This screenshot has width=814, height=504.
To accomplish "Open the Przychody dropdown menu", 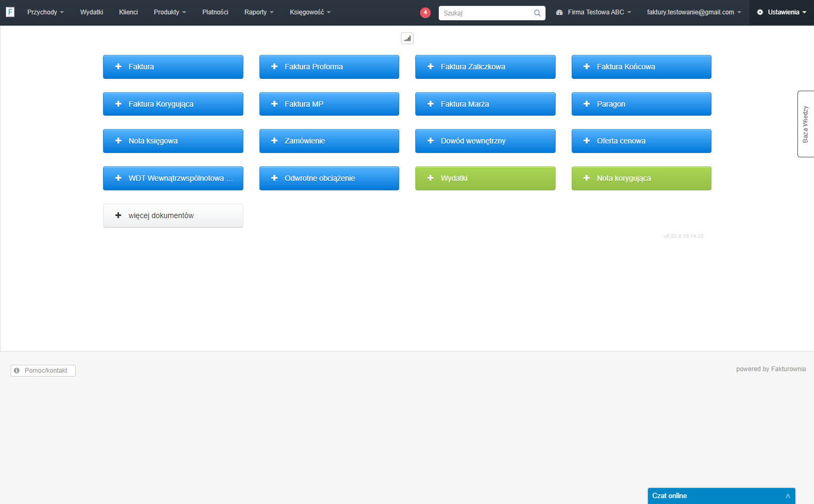I will point(45,12).
